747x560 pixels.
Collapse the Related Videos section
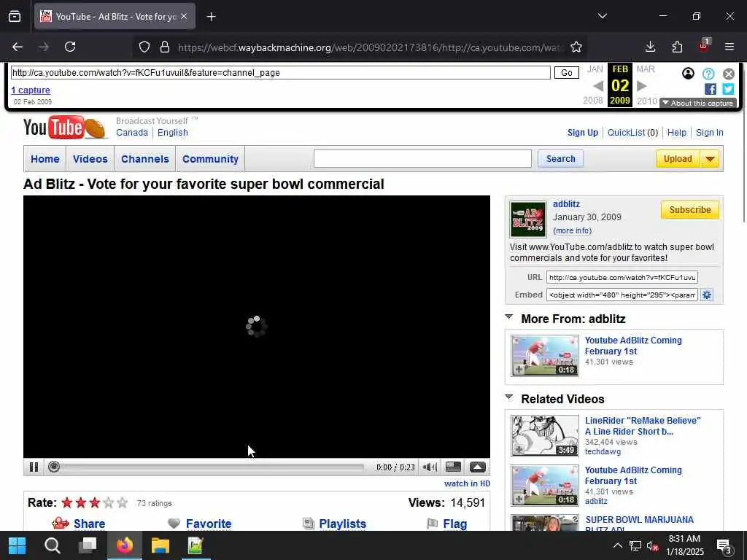click(x=508, y=397)
